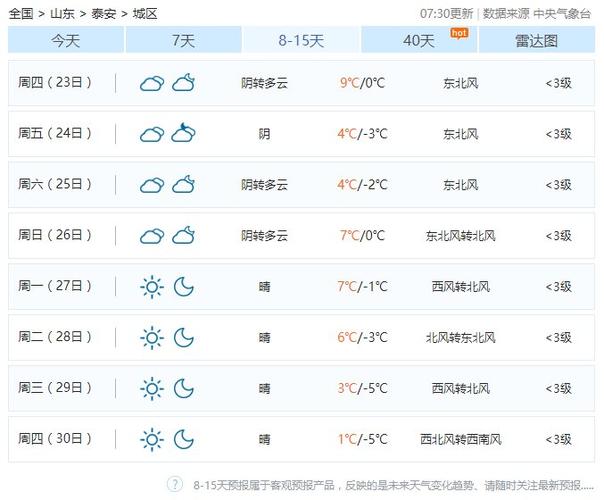Select the 周日（26日） date label
Viewport: 604px width, 500px height.
tap(55, 235)
